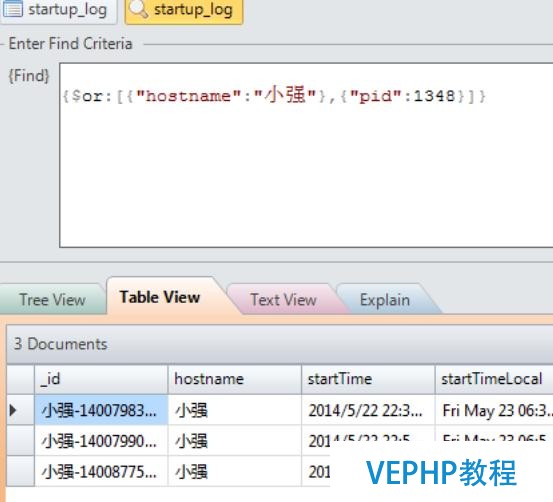Select the Table View tab
Image resolution: width=553 pixels, height=502 pixels.
[x=160, y=297]
